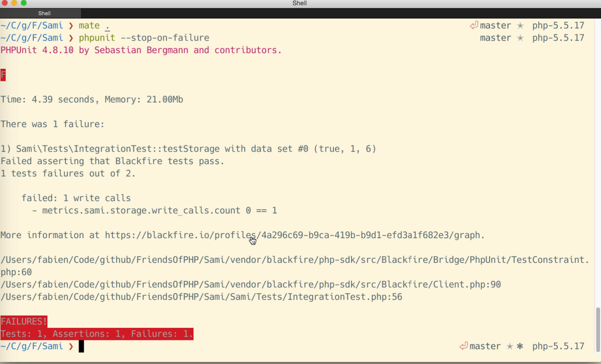Click the TestConstraint.php stack trace path
This screenshot has width=601, height=364.
click(x=295, y=266)
